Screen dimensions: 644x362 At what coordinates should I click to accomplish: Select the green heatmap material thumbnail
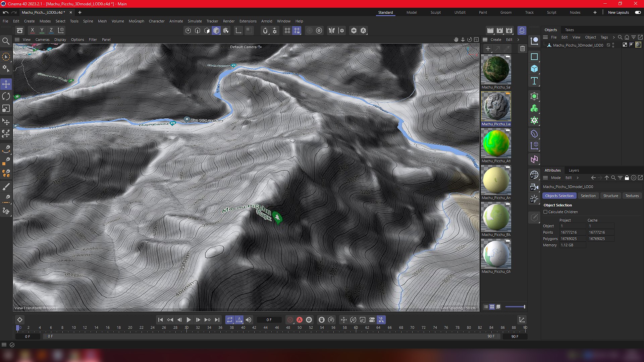point(496,143)
